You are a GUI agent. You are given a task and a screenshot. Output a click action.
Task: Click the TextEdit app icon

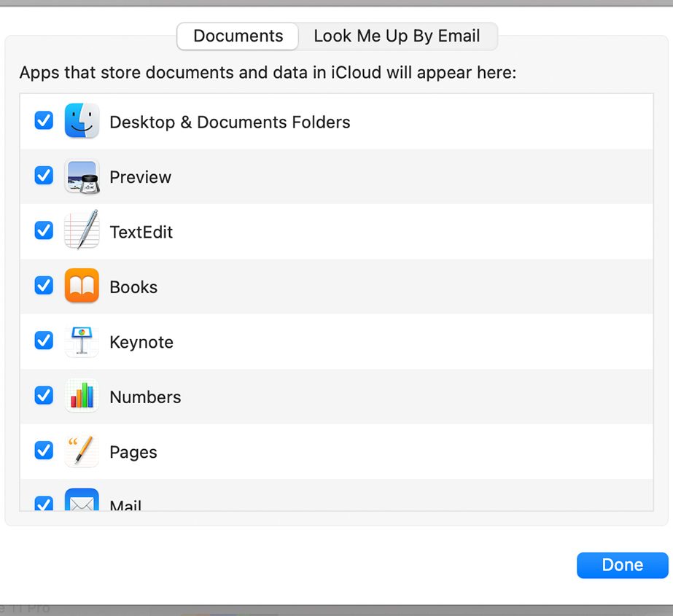coord(82,230)
